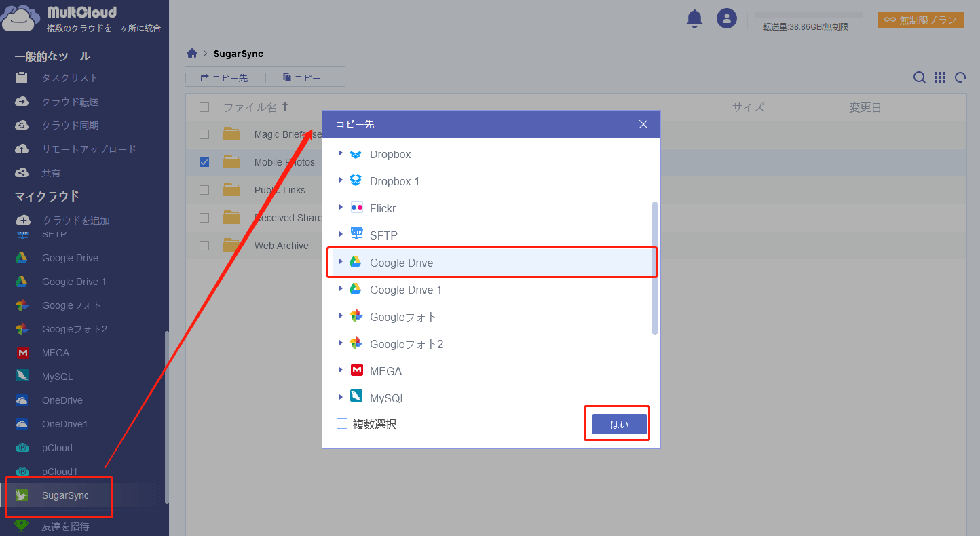Click the MEGA icon in sidebar

point(22,353)
